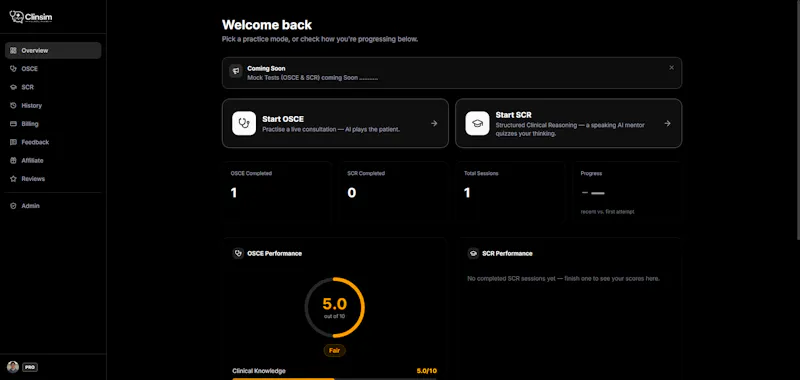This screenshot has height=380, width=800.
Task: Go to the SCR section
Action: (53, 87)
